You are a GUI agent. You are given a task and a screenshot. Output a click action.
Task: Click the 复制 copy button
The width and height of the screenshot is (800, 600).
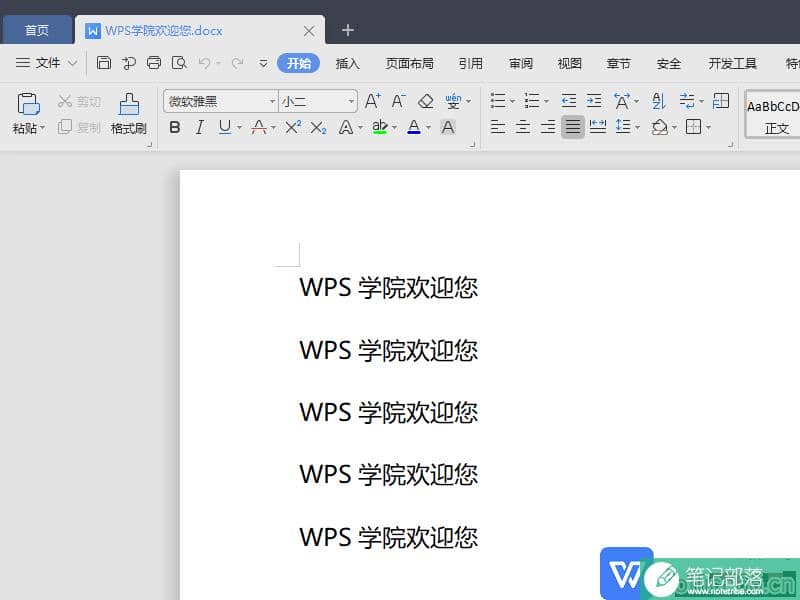[x=79, y=127]
